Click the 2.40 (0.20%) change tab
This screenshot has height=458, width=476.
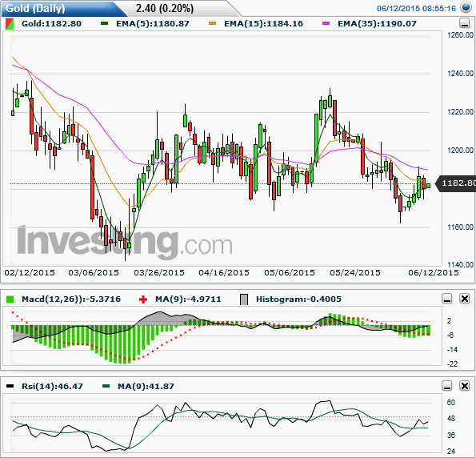click(x=165, y=8)
